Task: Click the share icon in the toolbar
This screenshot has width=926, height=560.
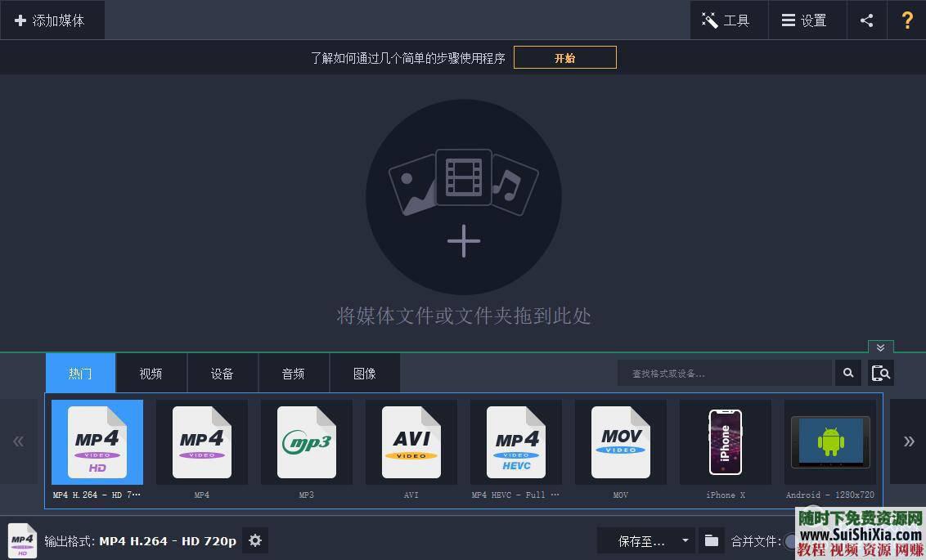Action: (866, 20)
